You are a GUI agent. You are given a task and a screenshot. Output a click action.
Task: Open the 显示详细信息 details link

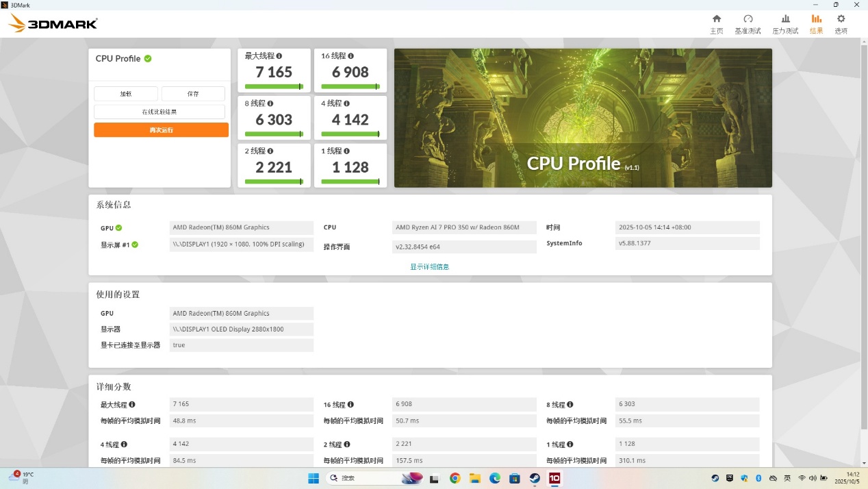pyautogui.click(x=429, y=266)
